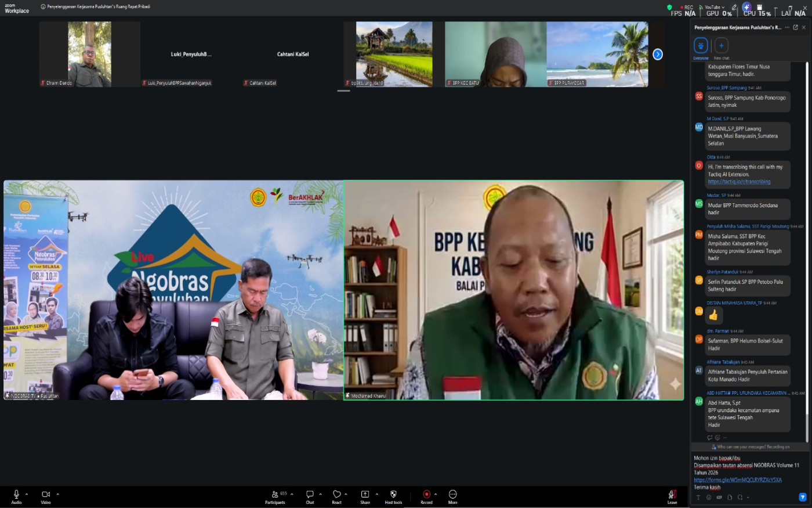Open the More menu in meeting toolbar
This screenshot has height=508, width=812.
click(x=452, y=495)
